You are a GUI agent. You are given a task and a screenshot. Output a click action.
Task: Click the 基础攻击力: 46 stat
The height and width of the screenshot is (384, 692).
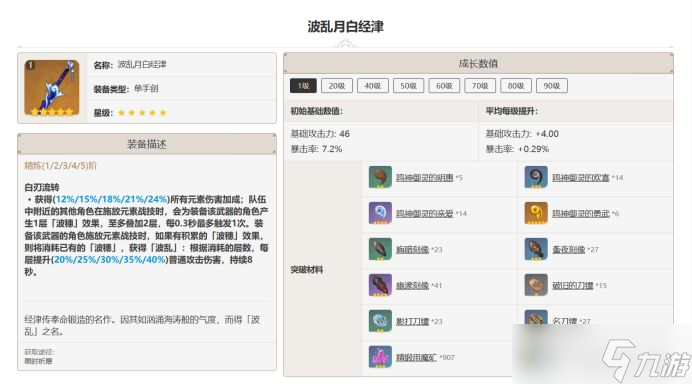point(320,134)
